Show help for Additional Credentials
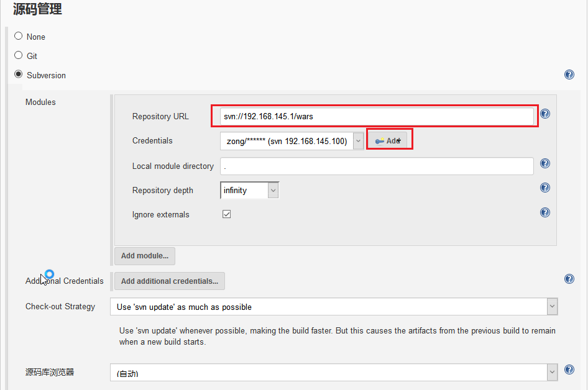 [569, 279]
